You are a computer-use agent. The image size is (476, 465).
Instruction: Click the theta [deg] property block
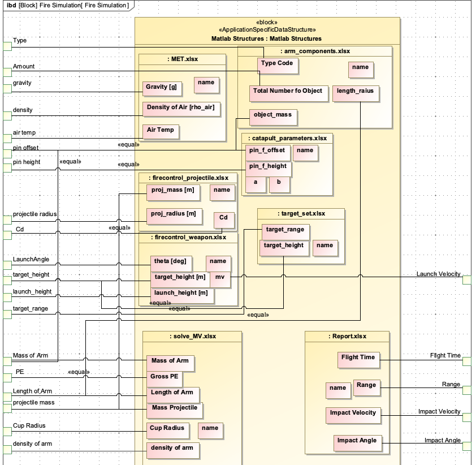pos(171,263)
